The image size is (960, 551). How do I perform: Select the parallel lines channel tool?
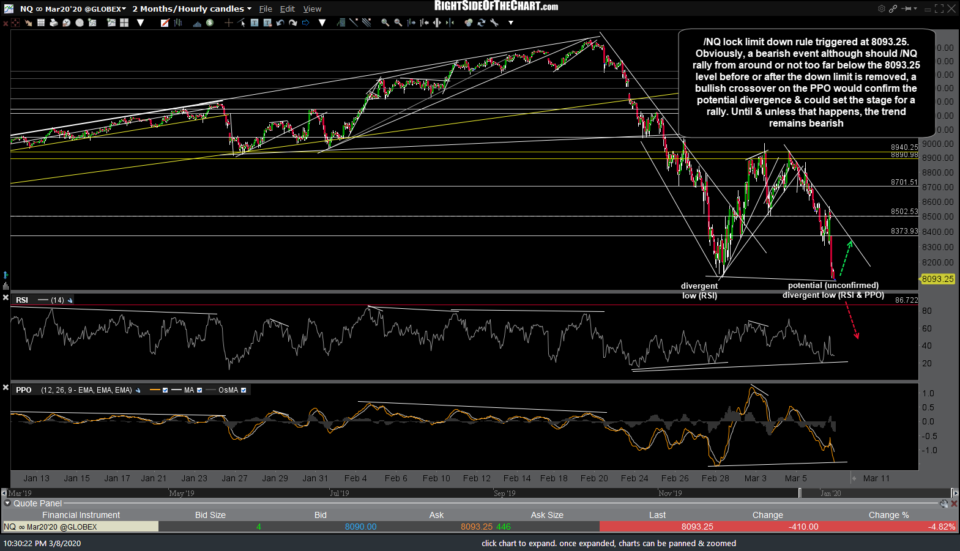tap(366, 23)
